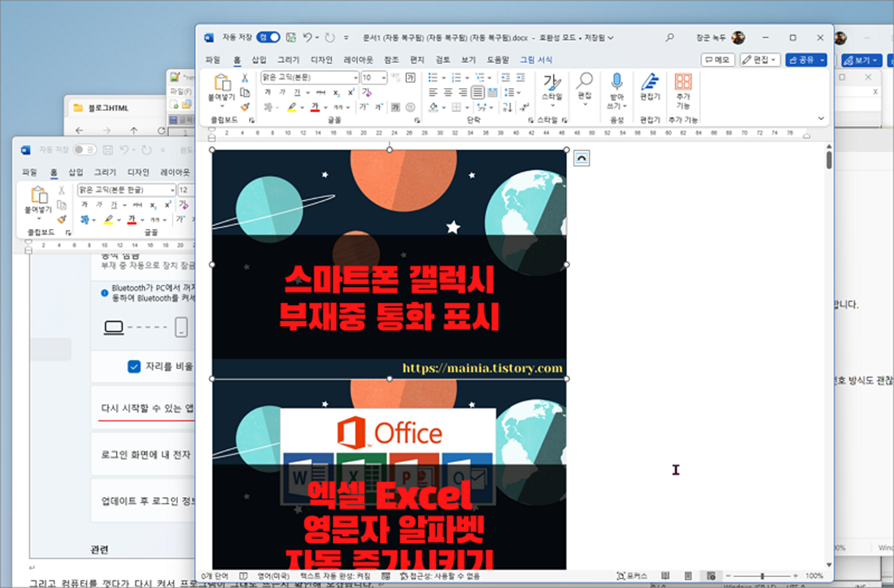Toggle AutoSave switch in back Word window
This screenshot has height=588, width=894.
(x=85, y=150)
